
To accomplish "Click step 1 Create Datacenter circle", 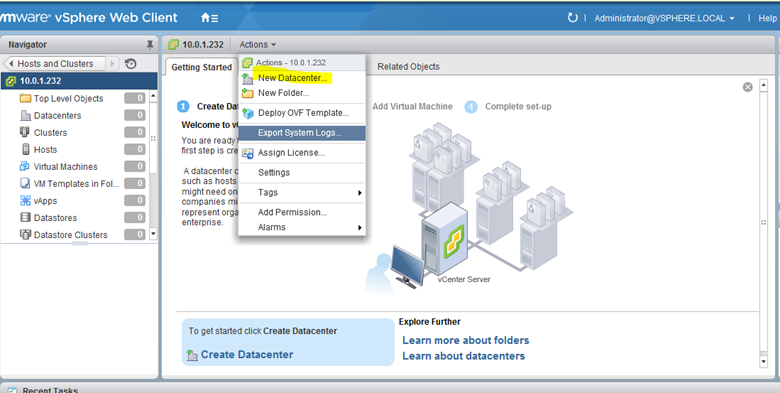I will [183, 106].
